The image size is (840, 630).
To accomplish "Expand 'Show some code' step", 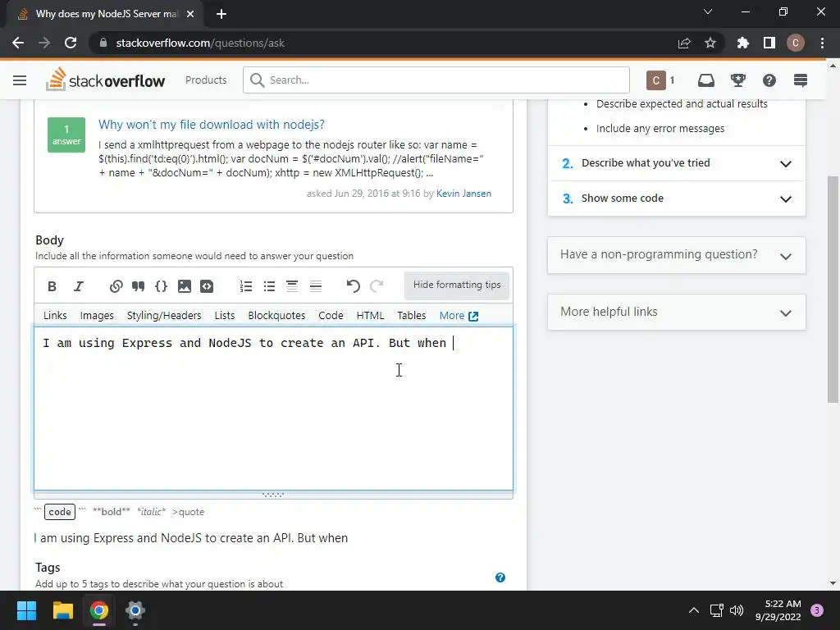I will (x=677, y=199).
